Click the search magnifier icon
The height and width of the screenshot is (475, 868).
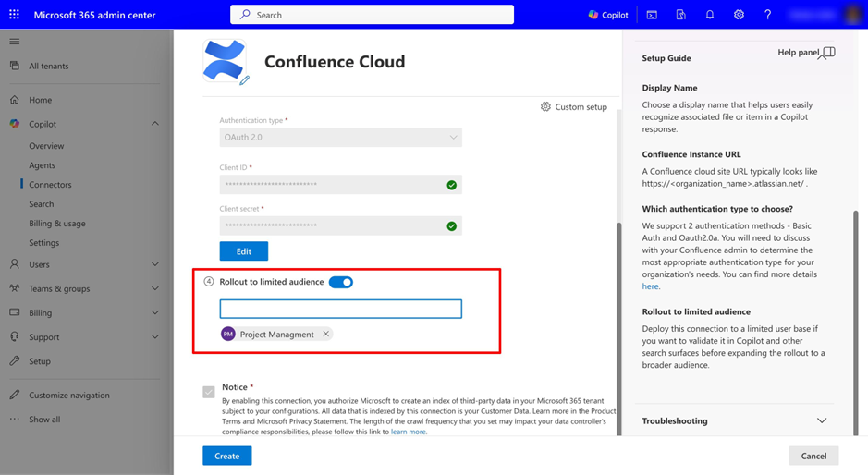point(245,15)
